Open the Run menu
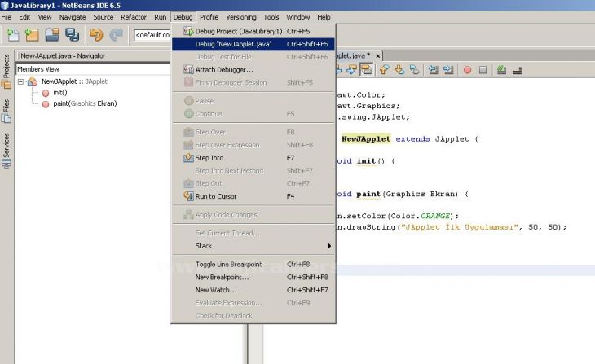595x364 pixels. [x=160, y=17]
